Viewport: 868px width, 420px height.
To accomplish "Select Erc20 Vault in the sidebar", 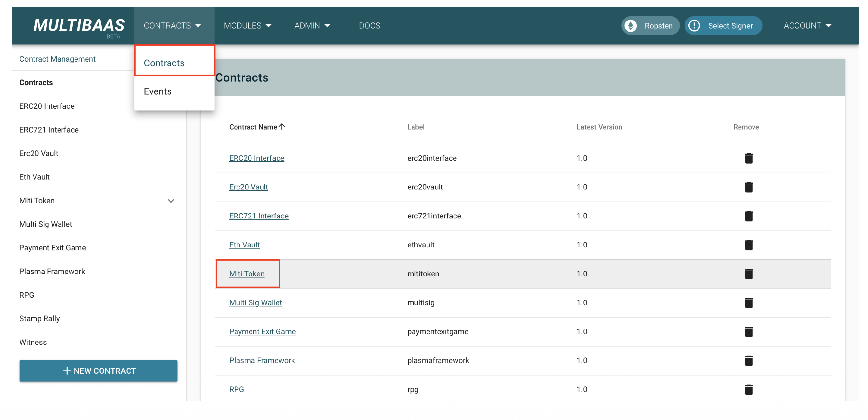I will click(39, 153).
